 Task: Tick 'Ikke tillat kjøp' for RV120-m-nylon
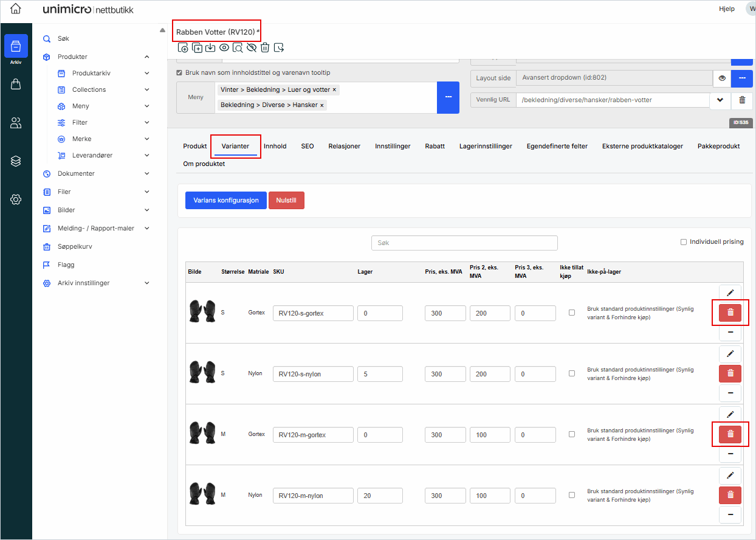(571, 495)
